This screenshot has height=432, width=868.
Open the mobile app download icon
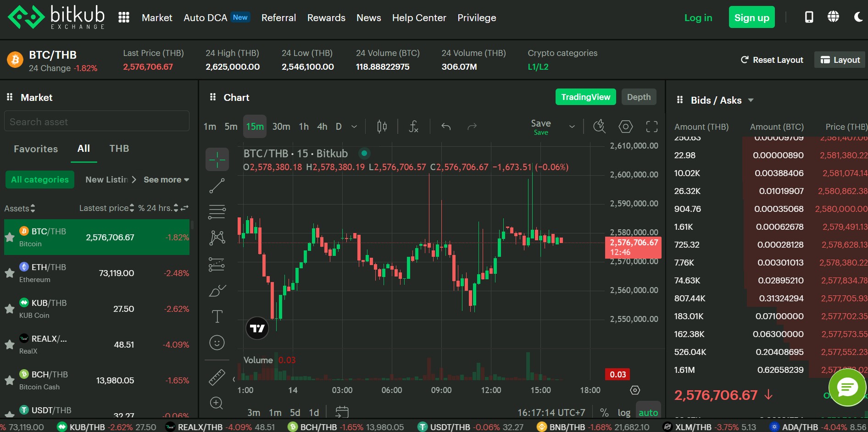[809, 17]
